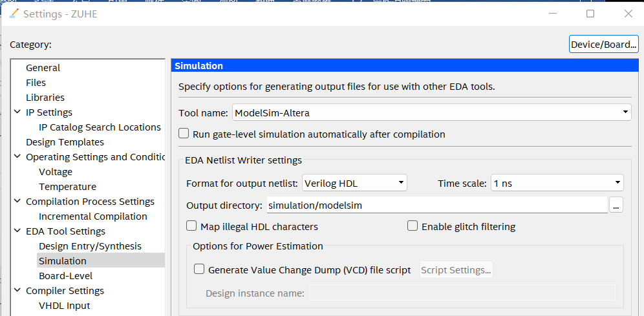Enable Run gate-level simulation automatically checkbox
644x316 pixels.
click(184, 134)
